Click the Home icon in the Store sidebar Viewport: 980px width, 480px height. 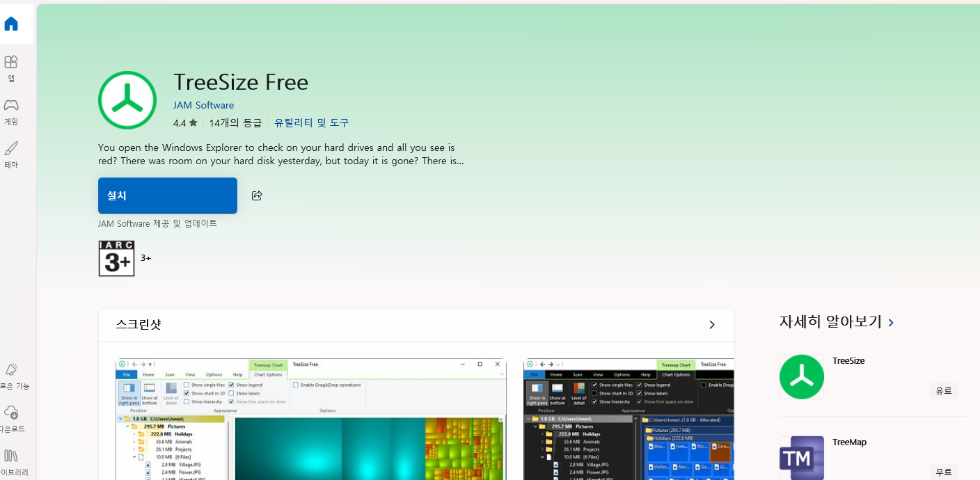10,23
